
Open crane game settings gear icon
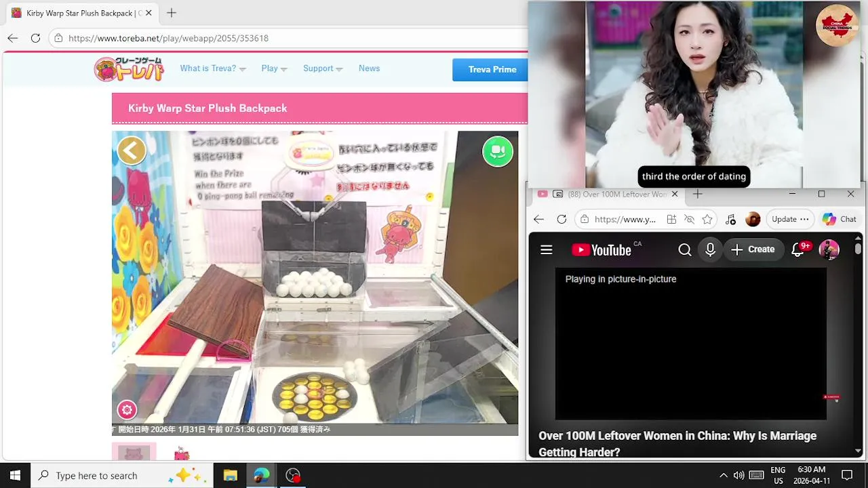point(127,410)
